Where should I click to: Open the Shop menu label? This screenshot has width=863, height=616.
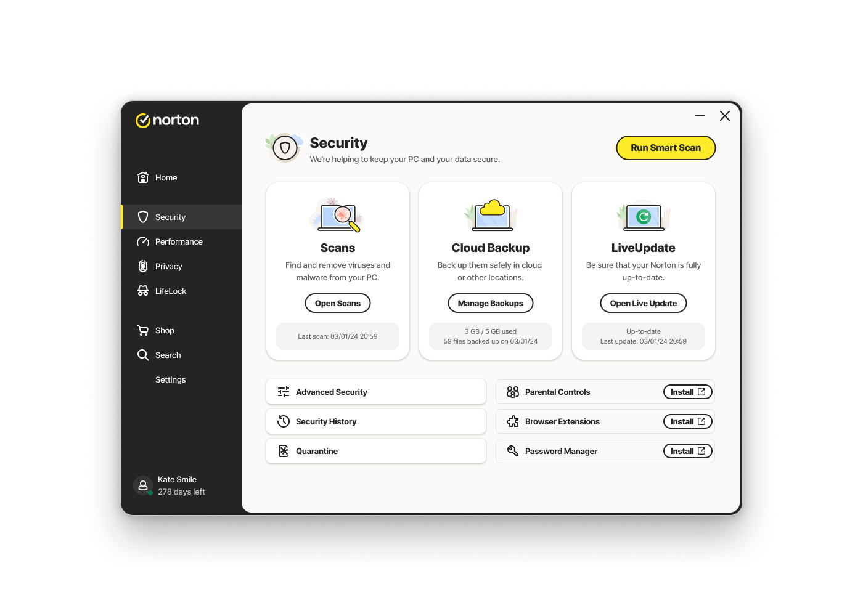coord(165,330)
